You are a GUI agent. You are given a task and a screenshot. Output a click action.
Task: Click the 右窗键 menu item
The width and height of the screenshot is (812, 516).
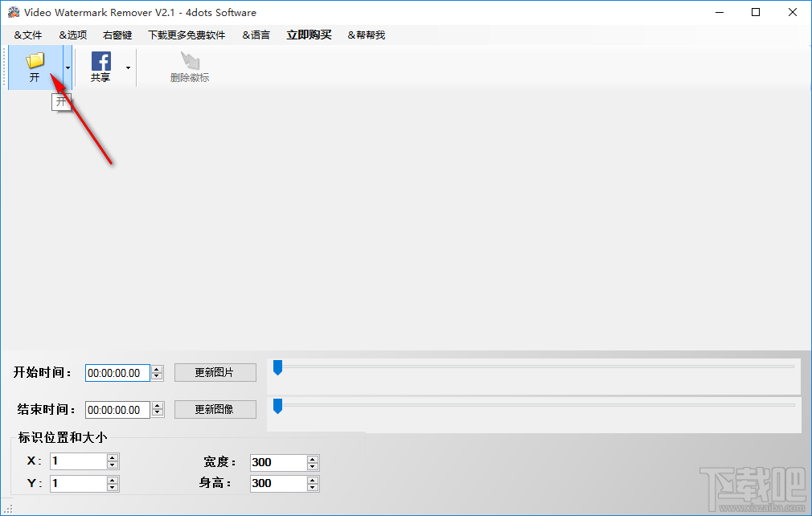pos(116,35)
